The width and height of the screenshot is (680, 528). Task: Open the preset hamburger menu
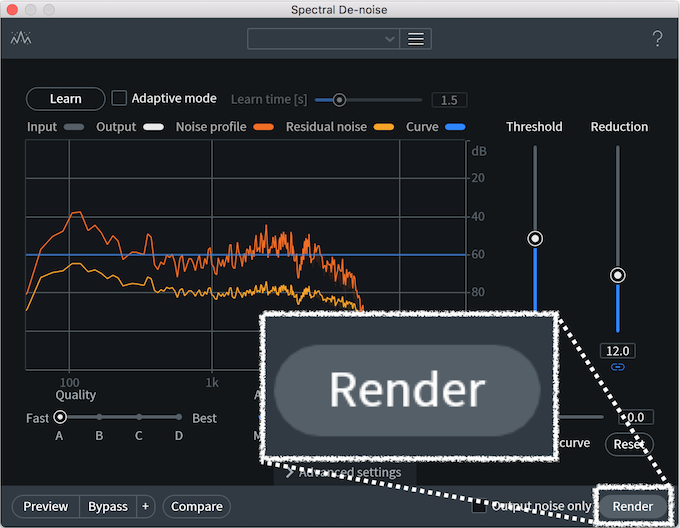click(x=415, y=39)
